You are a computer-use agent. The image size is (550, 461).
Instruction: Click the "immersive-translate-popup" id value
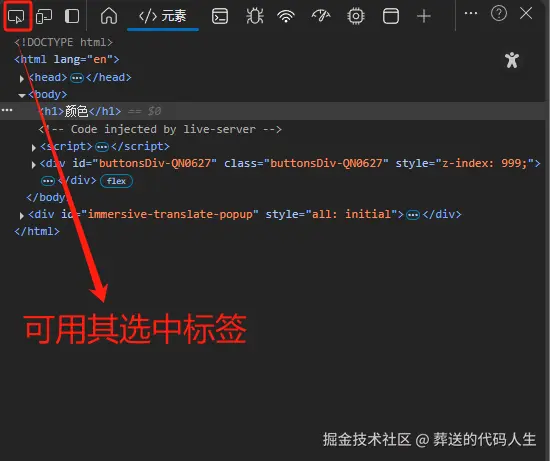coord(170,214)
